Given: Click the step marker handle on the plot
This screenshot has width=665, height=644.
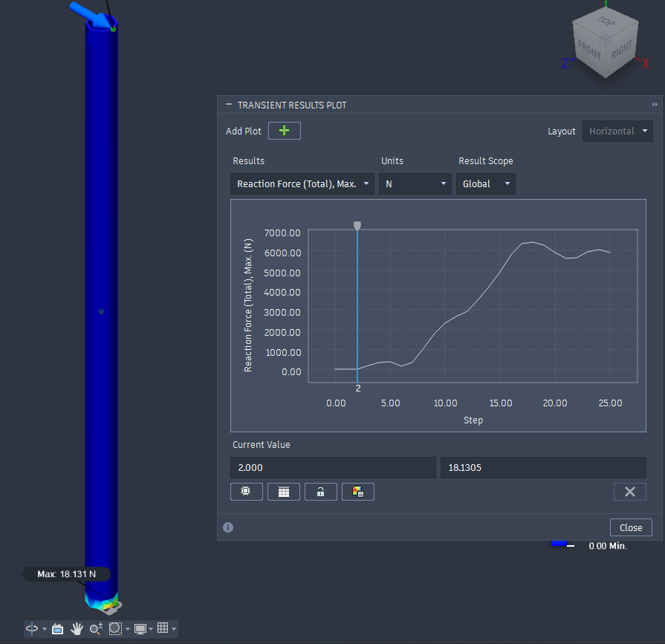Looking at the screenshot, I should point(357,226).
